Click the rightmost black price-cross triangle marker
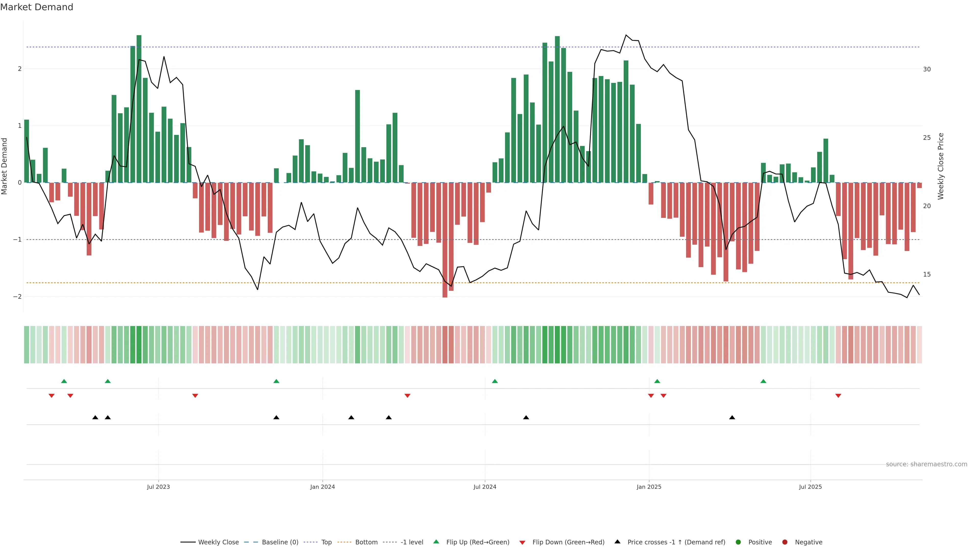Viewport: 980px width, 551px height. tap(732, 418)
